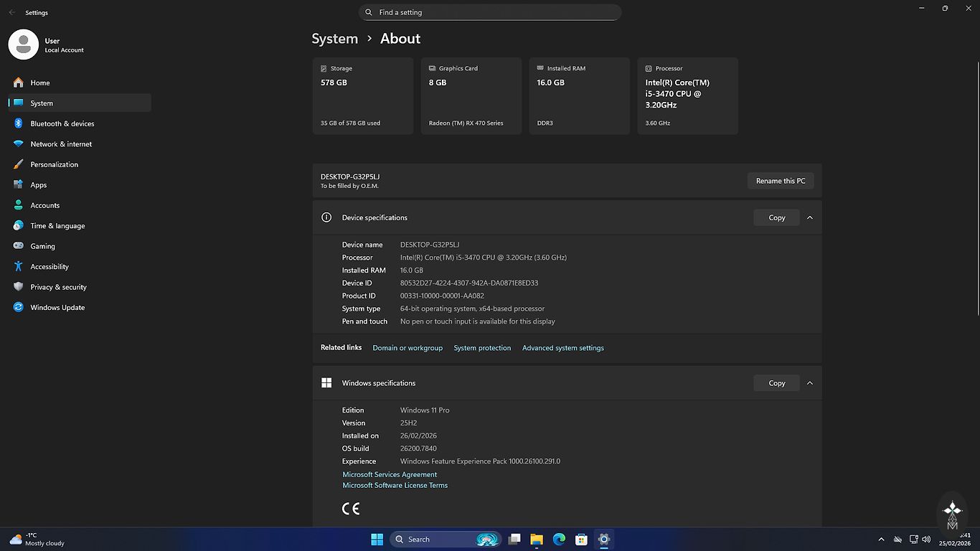Collapse the Device specifications section
This screenshot has height=551, width=980.
(810, 217)
